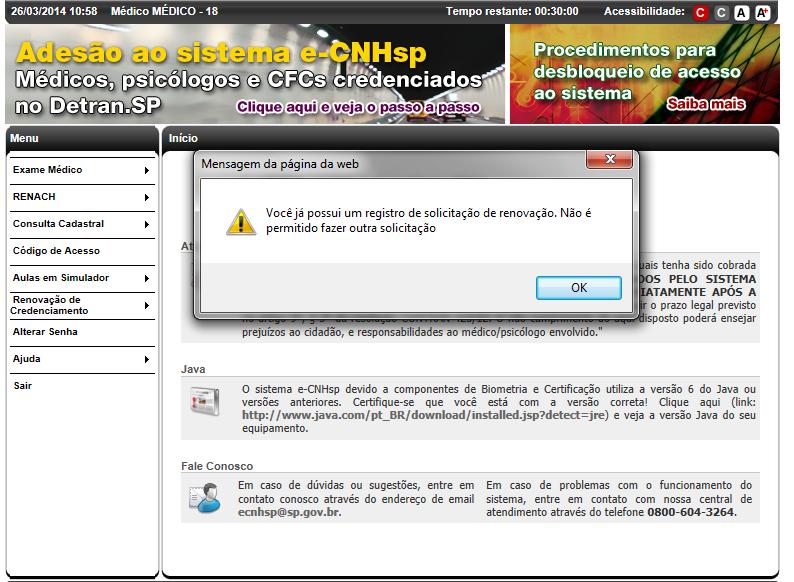The image size is (794, 582).
Task: Expand the RENACH submenu arrow
Action: (146, 198)
